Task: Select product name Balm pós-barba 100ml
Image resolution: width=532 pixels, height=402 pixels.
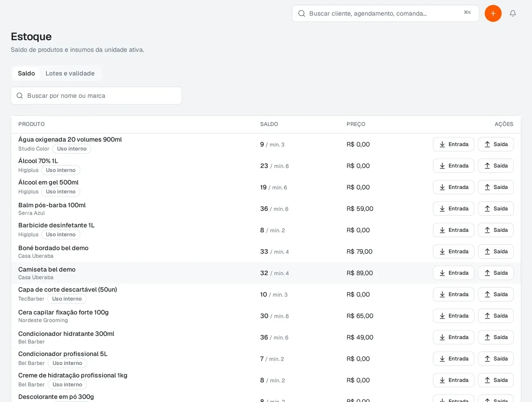Action: (x=52, y=205)
